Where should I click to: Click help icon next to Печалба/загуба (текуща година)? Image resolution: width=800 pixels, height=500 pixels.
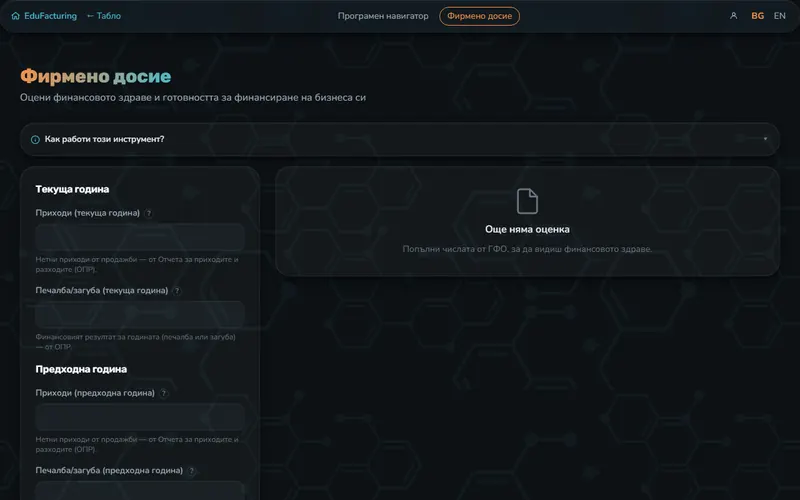click(177, 291)
